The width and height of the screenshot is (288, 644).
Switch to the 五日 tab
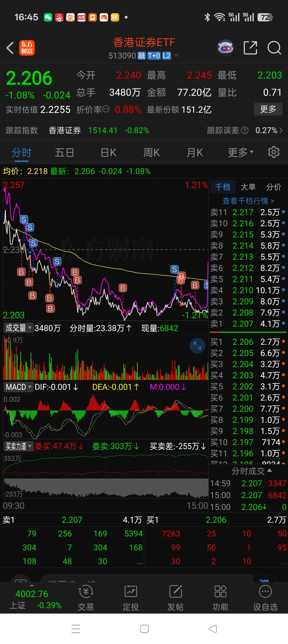click(64, 152)
